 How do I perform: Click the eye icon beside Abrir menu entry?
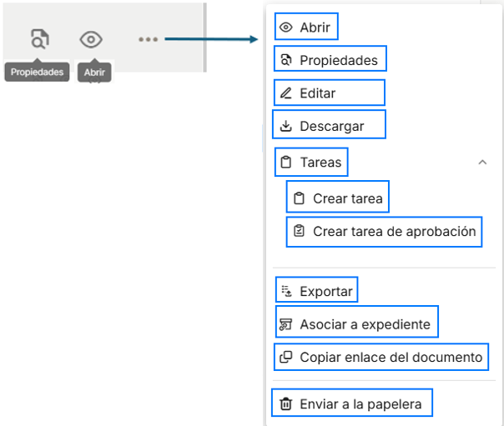(x=285, y=28)
